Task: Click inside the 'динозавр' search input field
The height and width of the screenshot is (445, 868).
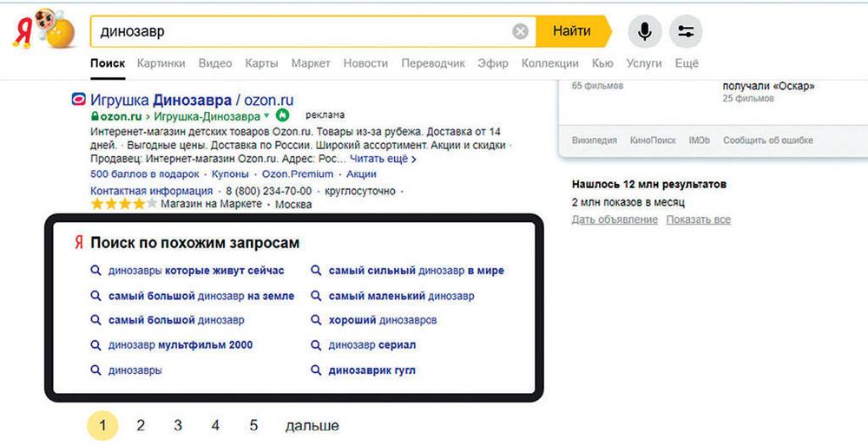Action: coord(302,31)
